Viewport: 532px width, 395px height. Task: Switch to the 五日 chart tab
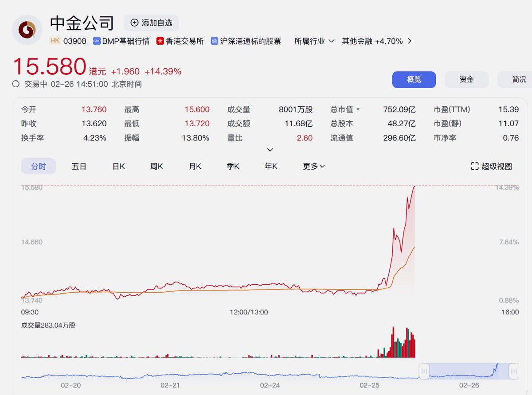tap(79, 166)
